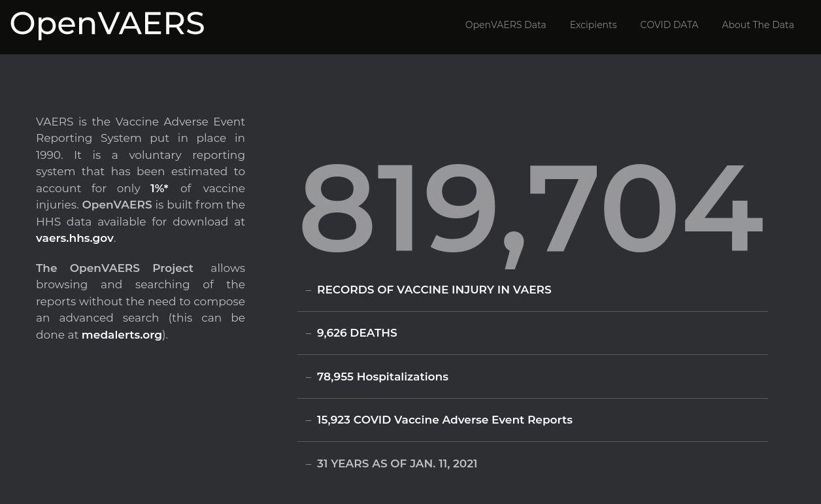Open the medalerts.org link
Screen dimensions: 821x504
click(122, 335)
